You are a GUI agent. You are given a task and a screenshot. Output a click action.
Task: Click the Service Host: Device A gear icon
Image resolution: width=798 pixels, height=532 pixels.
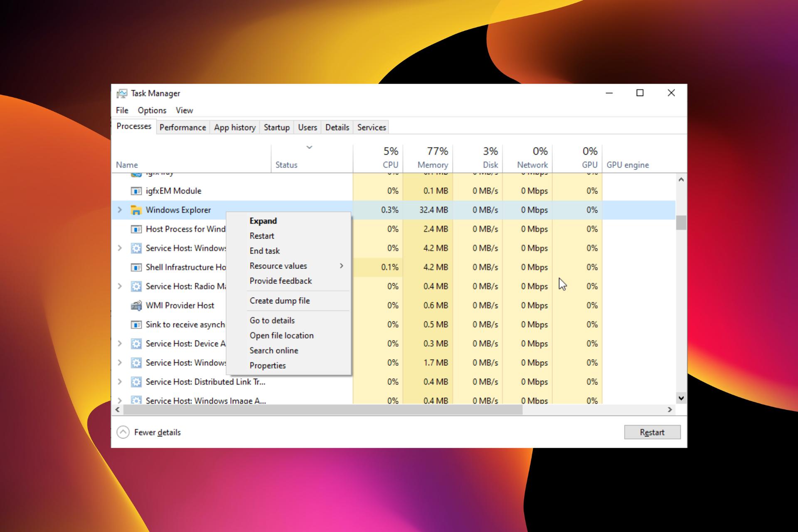(x=136, y=344)
